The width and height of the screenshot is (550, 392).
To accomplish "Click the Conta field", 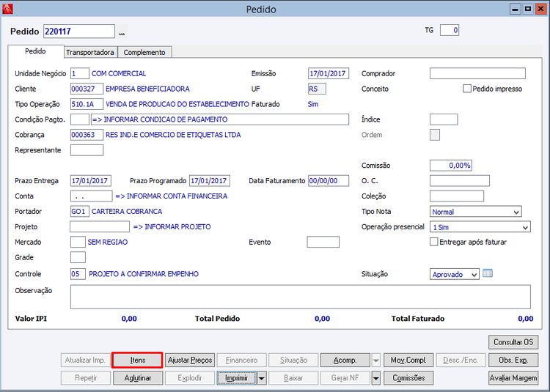I will pyautogui.click(x=91, y=196).
